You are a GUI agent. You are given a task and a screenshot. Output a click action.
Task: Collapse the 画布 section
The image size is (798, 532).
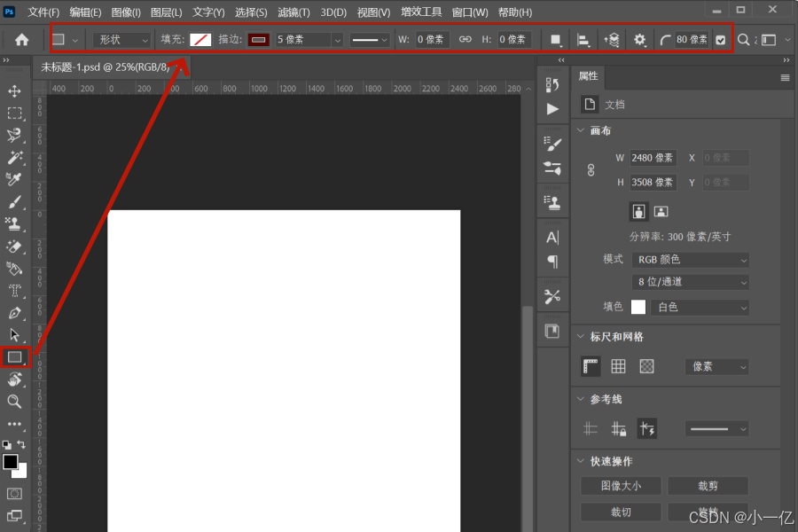click(581, 131)
